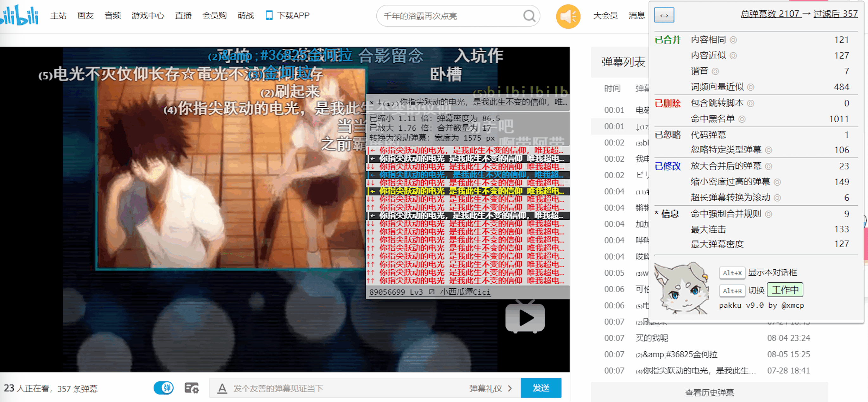Viewport: 868px width, 402px height.
Task: Open 主站 menu item
Action: pos(58,16)
